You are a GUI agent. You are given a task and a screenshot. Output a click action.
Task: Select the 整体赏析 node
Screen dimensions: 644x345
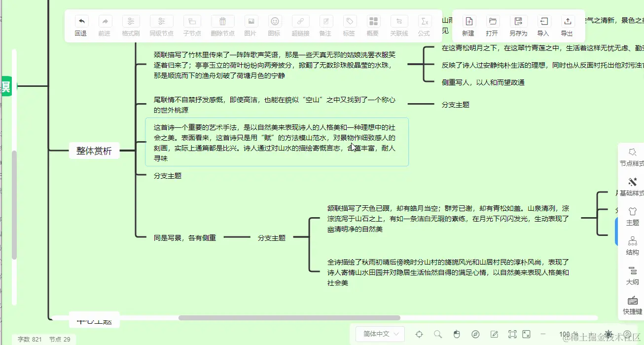[94, 151]
